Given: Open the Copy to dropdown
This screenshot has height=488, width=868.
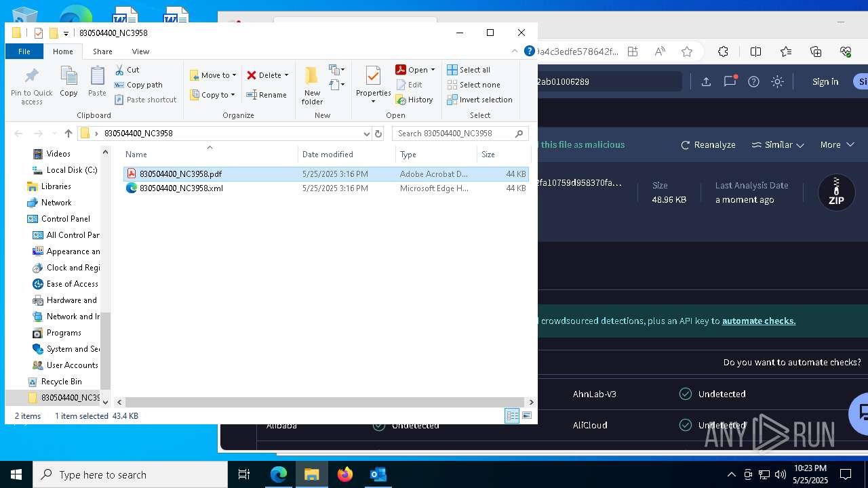Looking at the screenshot, I should (x=212, y=95).
